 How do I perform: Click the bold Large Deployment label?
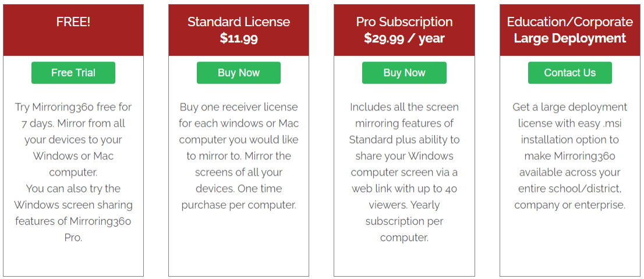click(x=569, y=38)
